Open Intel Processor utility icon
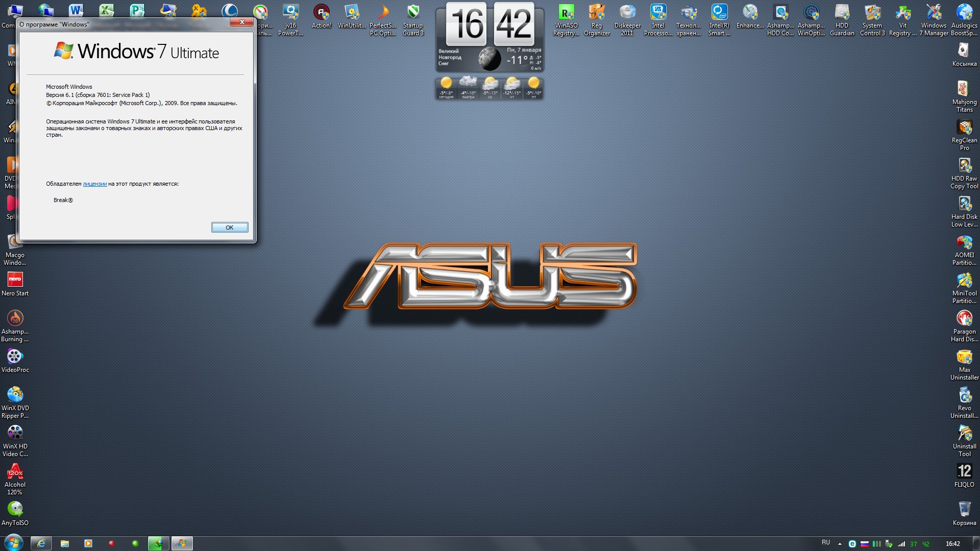The image size is (980, 551). (658, 20)
